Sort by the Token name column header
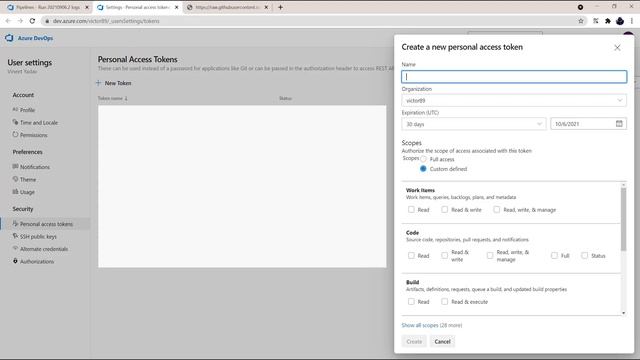 (112, 98)
